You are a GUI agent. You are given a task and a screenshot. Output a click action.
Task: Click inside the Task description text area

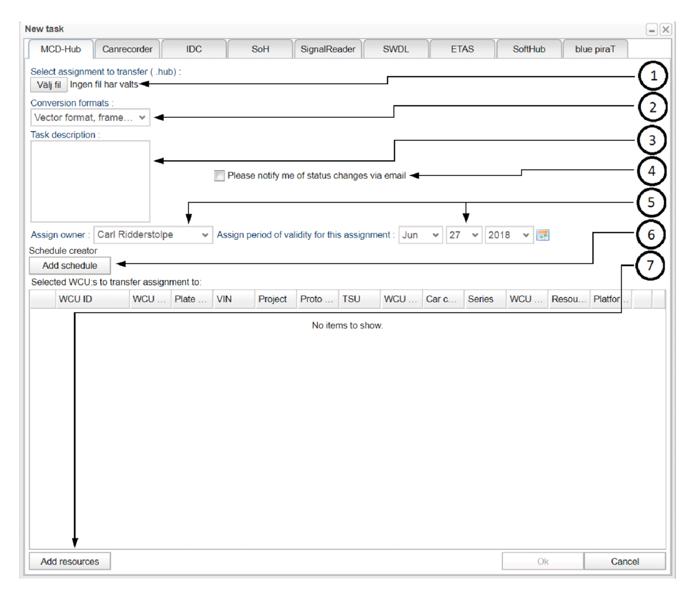pos(90,181)
